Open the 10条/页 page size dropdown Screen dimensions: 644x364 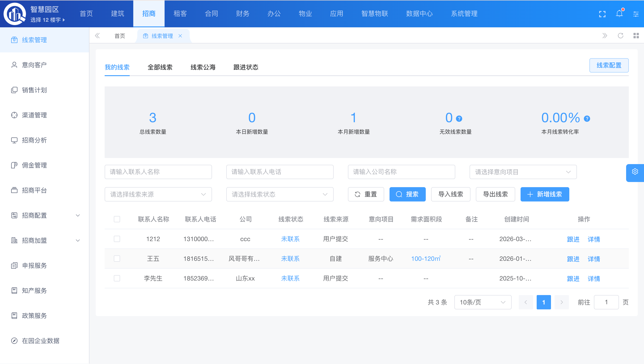[x=483, y=302]
